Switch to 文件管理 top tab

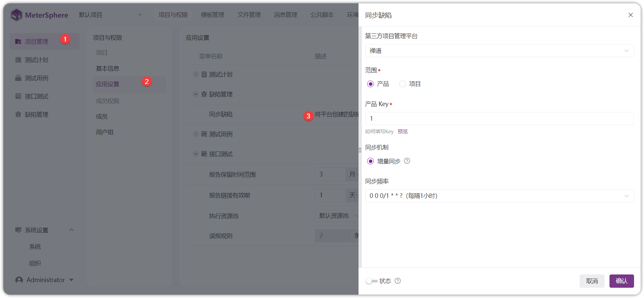pos(249,15)
